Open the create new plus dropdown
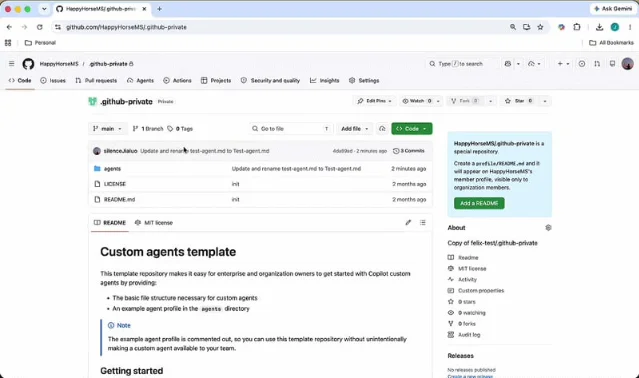 pos(564,64)
